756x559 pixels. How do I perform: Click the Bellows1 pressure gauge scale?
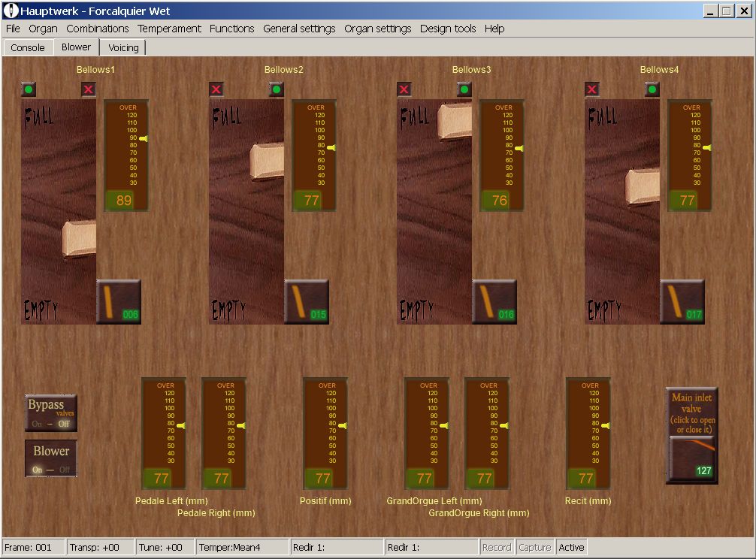click(126, 145)
